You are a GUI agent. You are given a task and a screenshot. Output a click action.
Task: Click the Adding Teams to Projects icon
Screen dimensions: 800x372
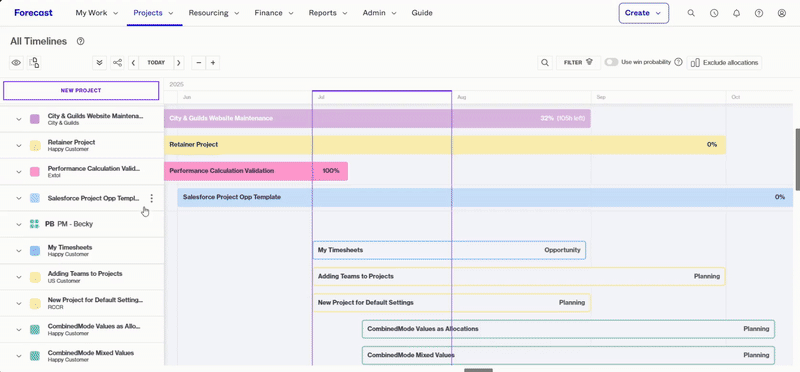(35, 277)
